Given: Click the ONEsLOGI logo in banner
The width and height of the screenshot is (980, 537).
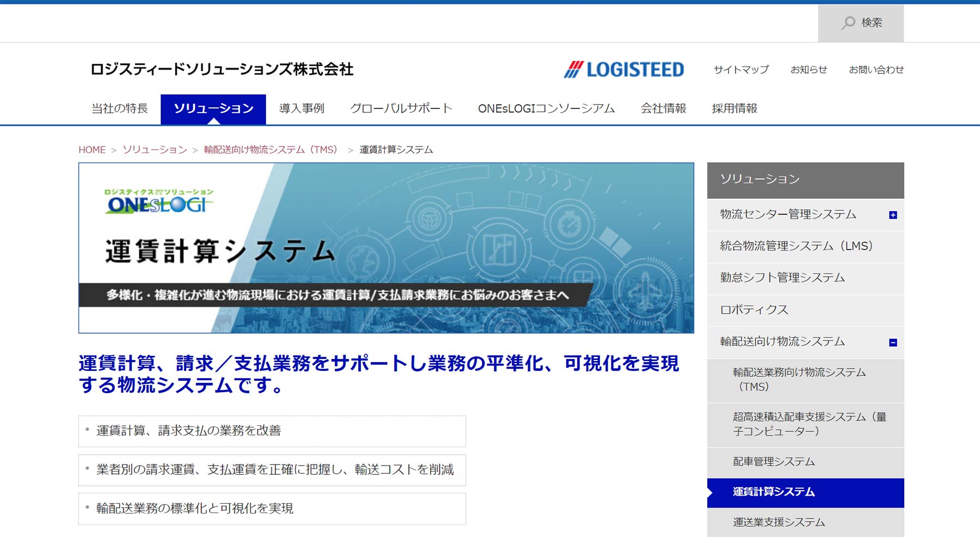Looking at the screenshot, I should [x=159, y=201].
